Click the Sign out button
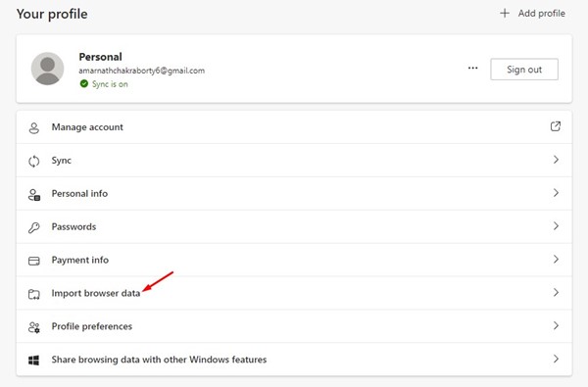Screen dimensions: 588x387 tap(524, 69)
